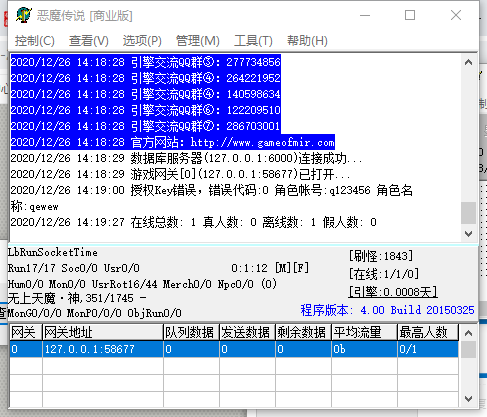Screen dimensions: 487x417
Task: Open the 帮助(H) menu
Action: [x=307, y=41]
